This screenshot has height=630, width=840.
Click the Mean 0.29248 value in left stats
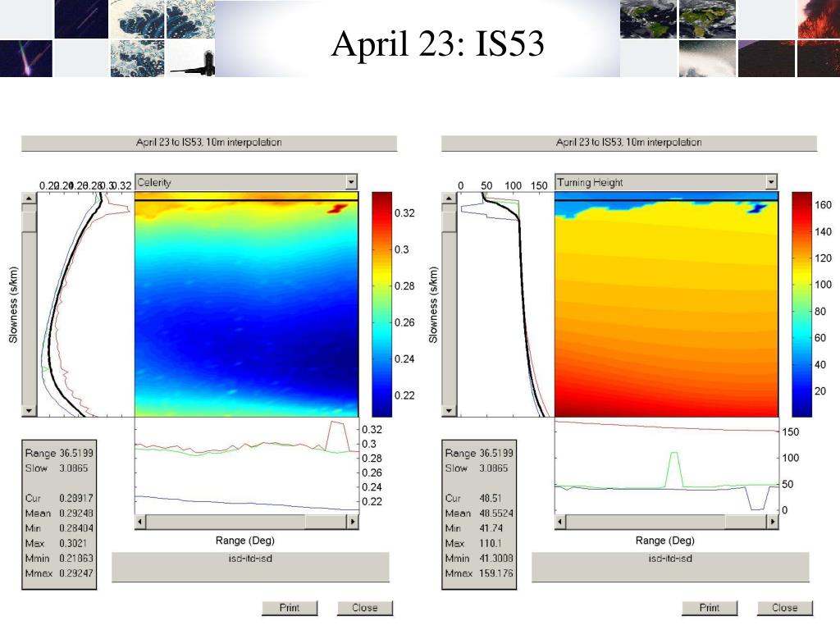pyautogui.click(x=76, y=514)
